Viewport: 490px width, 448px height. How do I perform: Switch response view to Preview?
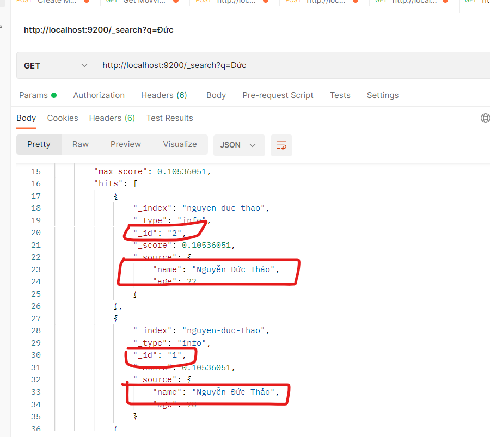click(x=126, y=144)
